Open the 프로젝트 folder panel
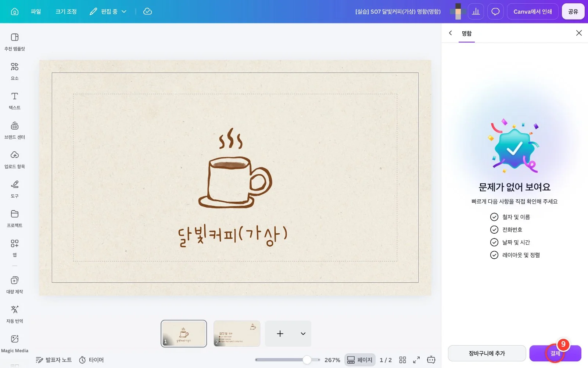The width and height of the screenshot is (588, 368). tap(15, 218)
